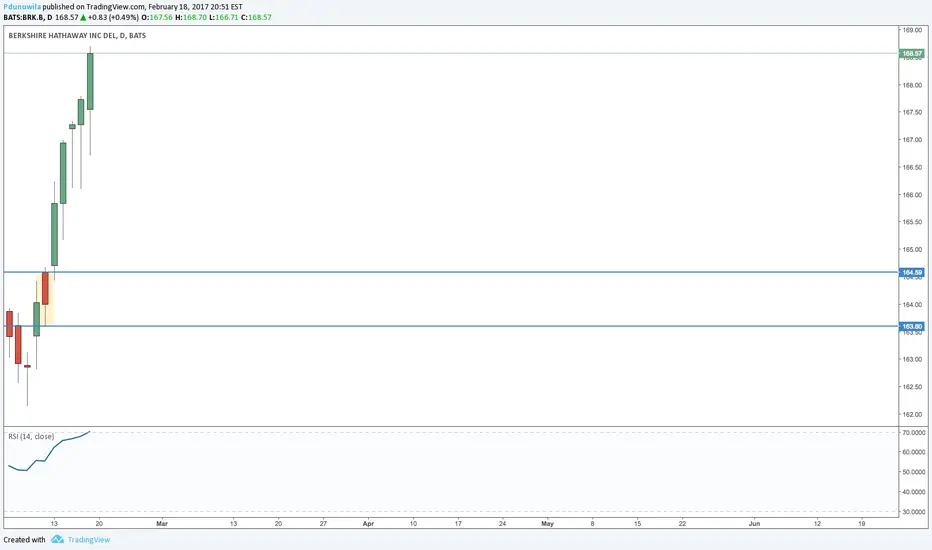Click the blue 163.60 price line tag
The image size is (932, 550).
(x=912, y=326)
